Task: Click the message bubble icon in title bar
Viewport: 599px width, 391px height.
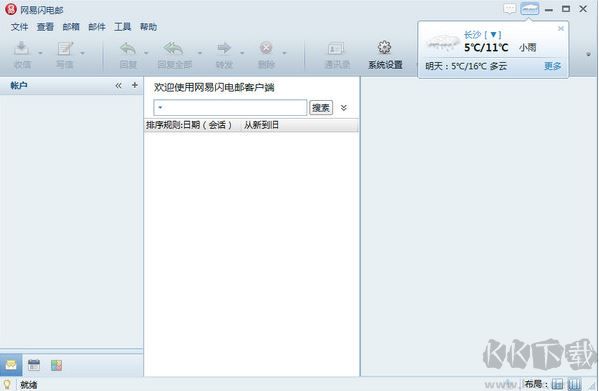Action: pos(510,8)
